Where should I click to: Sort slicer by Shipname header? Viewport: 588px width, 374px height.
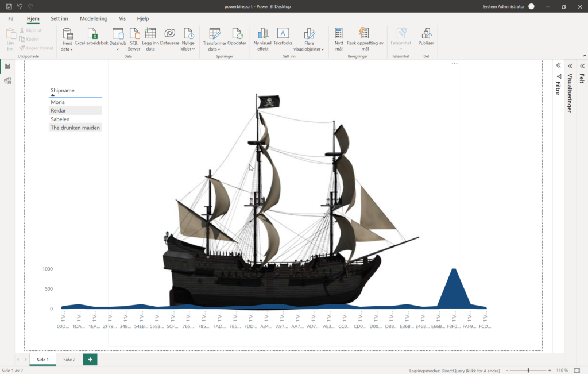(63, 90)
